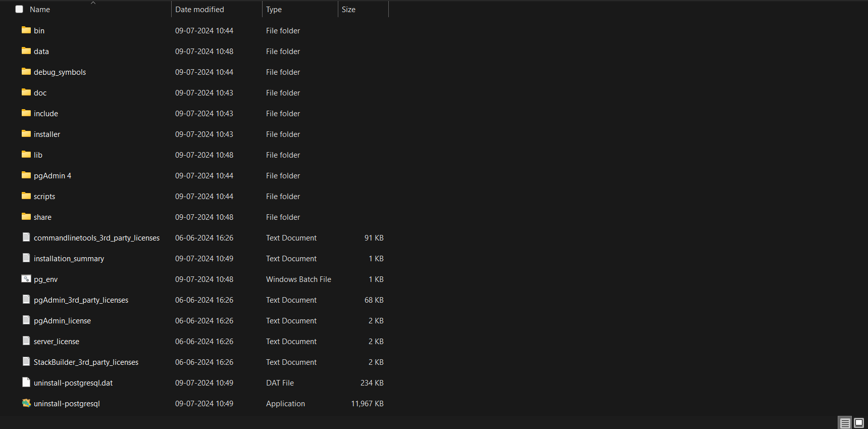
Task: Click server_license date 06-06-2024 16:26
Action: click(x=204, y=342)
